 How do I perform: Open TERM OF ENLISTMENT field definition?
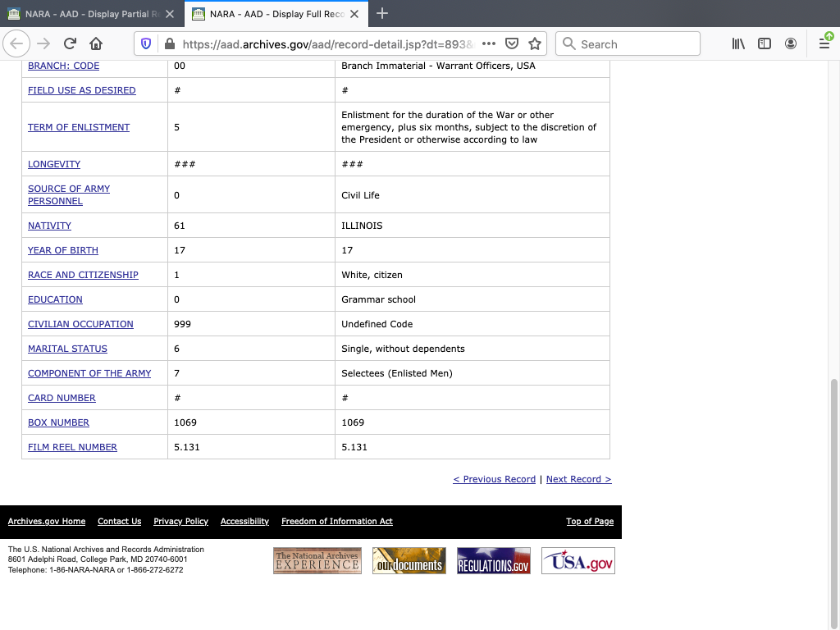point(79,127)
